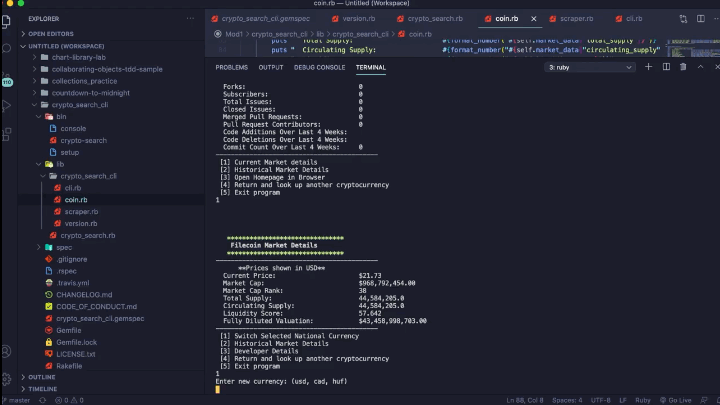The height and width of the screenshot is (405, 720).
Task: Click the feedback icon in status bar
Action: tap(703, 400)
